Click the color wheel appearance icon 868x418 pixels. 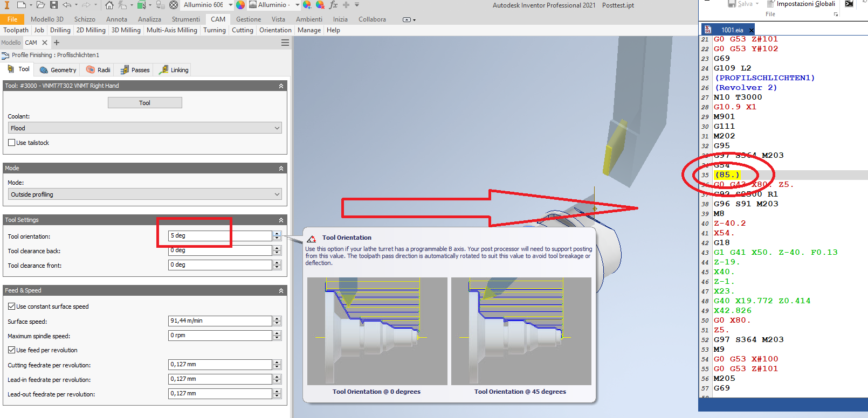click(x=240, y=5)
